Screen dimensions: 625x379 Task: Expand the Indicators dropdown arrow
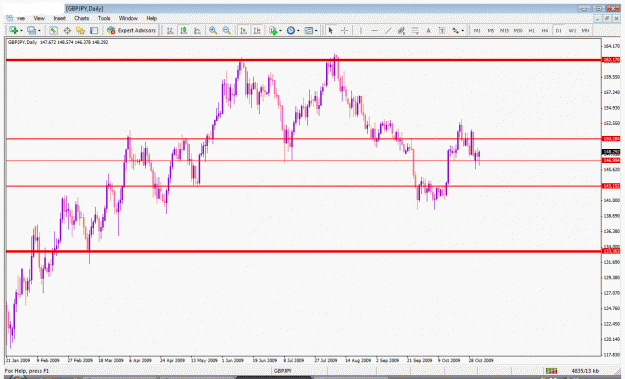click(280, 31)
